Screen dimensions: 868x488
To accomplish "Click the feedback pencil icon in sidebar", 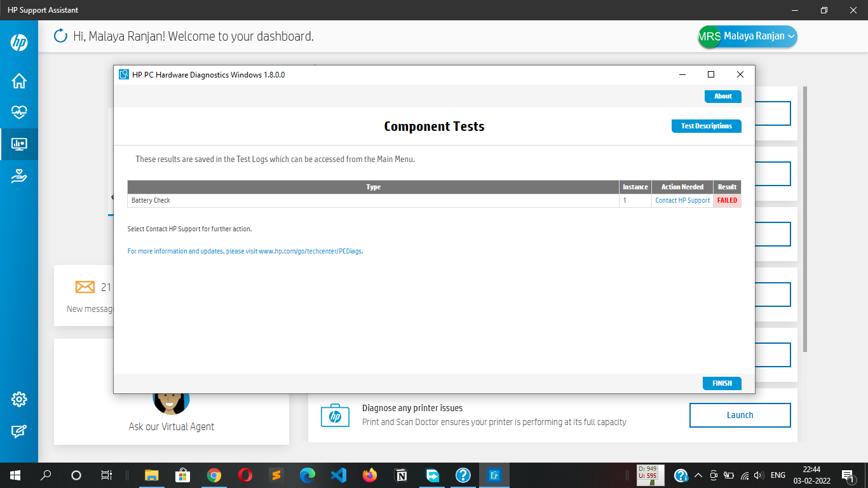I will 18,431.
